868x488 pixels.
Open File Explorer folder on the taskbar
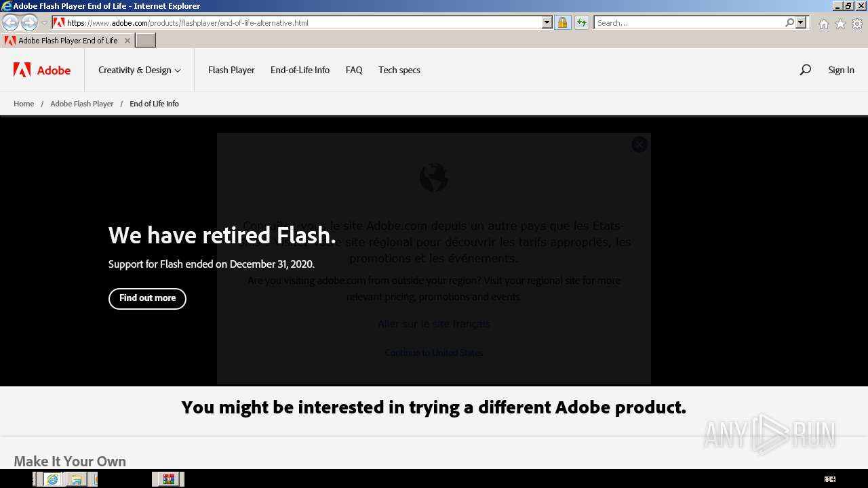pyautogui.click(x=76, y=479)
